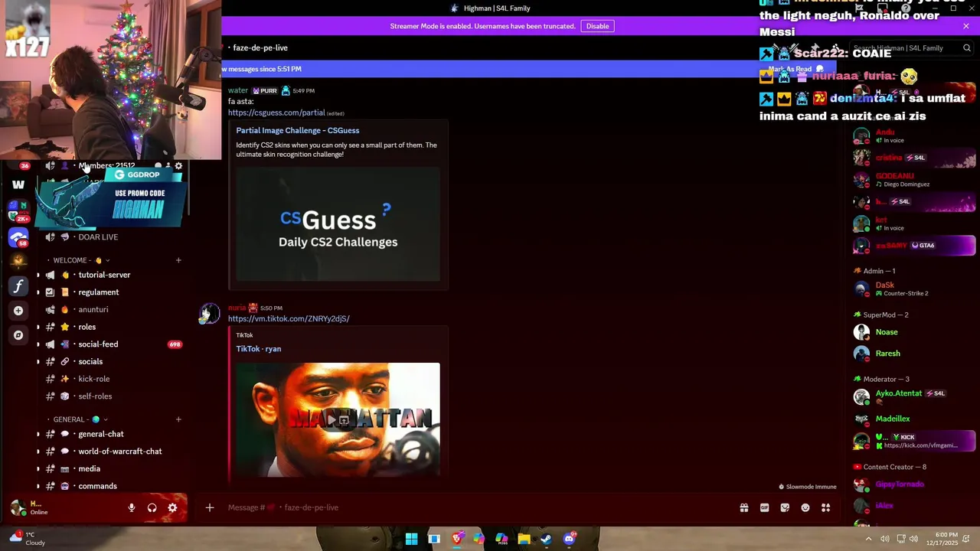Image resolution: width=980 pixels, height=551 pixels.
Task: Open Discord taskbar icon
Action: point(569,539)
